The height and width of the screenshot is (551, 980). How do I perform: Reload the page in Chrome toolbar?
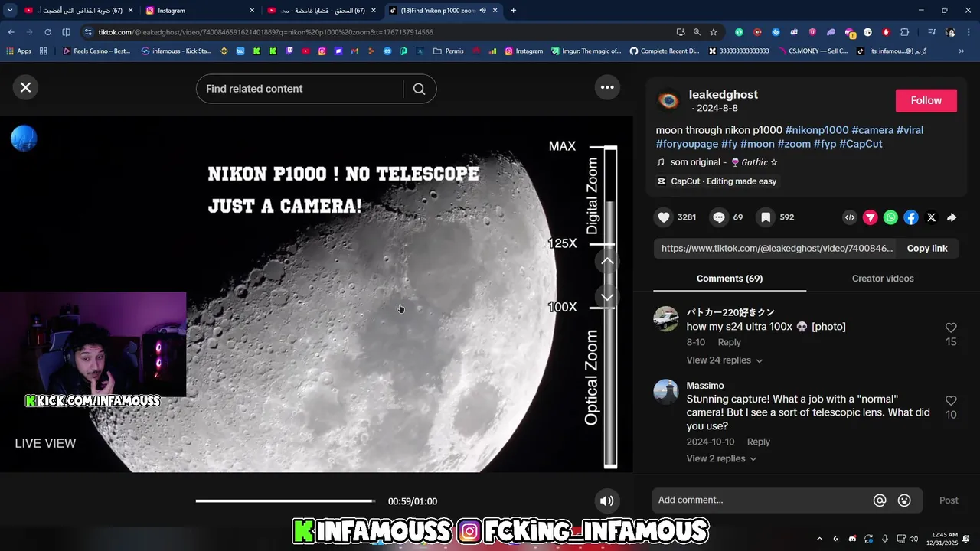click(47, 32)
